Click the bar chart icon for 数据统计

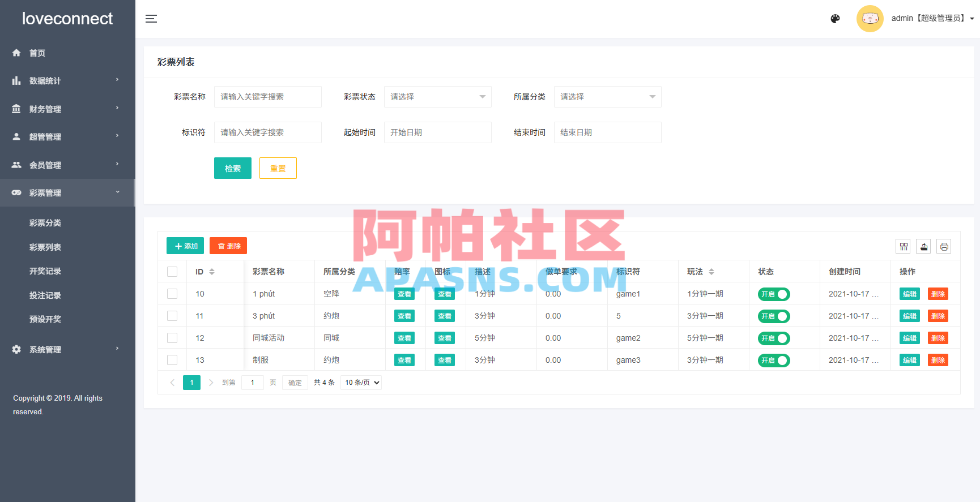coord(16,81)
